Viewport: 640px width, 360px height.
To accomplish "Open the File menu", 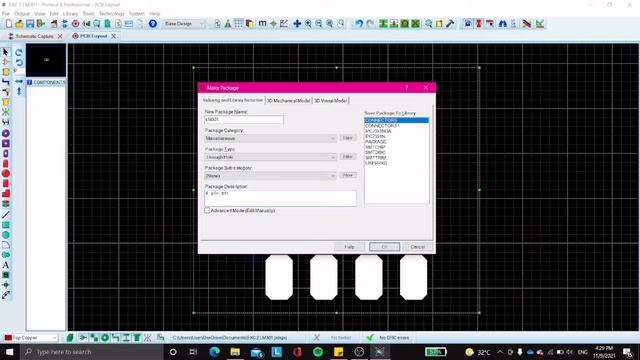I will click(x=6, y=13).
